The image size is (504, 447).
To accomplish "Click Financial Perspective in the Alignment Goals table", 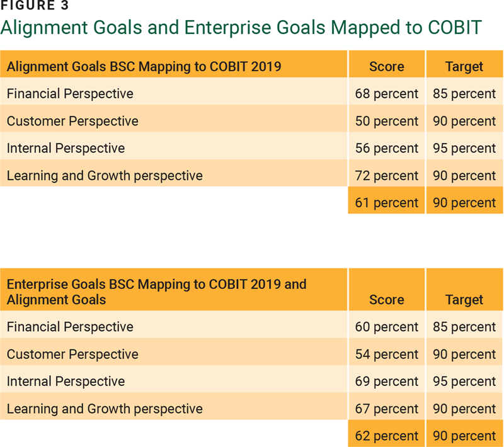I will (x=70, y=94).
